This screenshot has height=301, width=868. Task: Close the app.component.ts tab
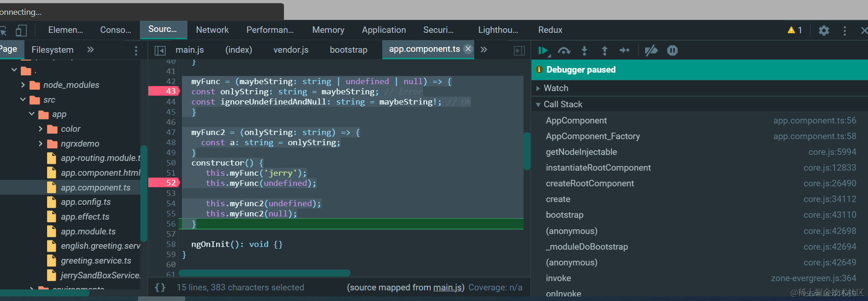pos(468,49)
